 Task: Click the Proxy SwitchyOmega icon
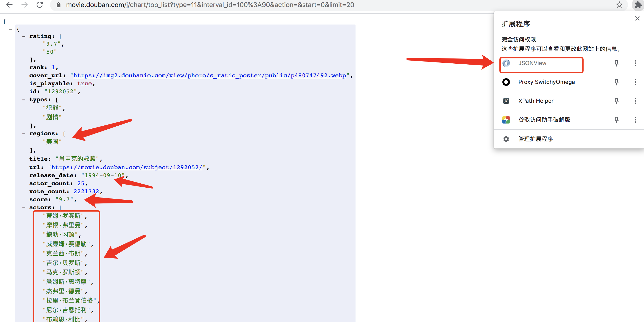tap(506, 82)
